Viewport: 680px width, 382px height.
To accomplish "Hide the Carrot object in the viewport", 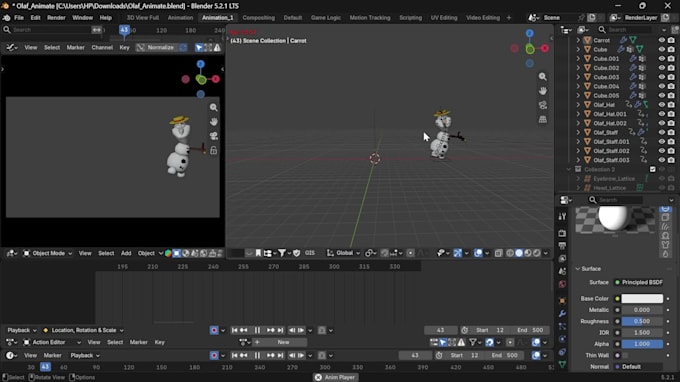I will (x=661, y=40).
